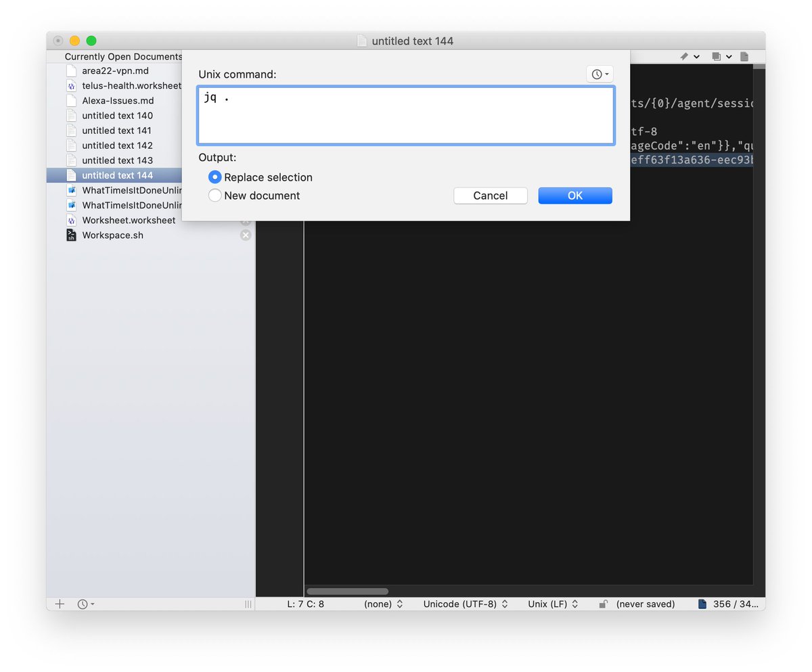Screen dimensions: 812x672
Task: Click the untitled text 140 file icon
Action: (x=71, y=116)
